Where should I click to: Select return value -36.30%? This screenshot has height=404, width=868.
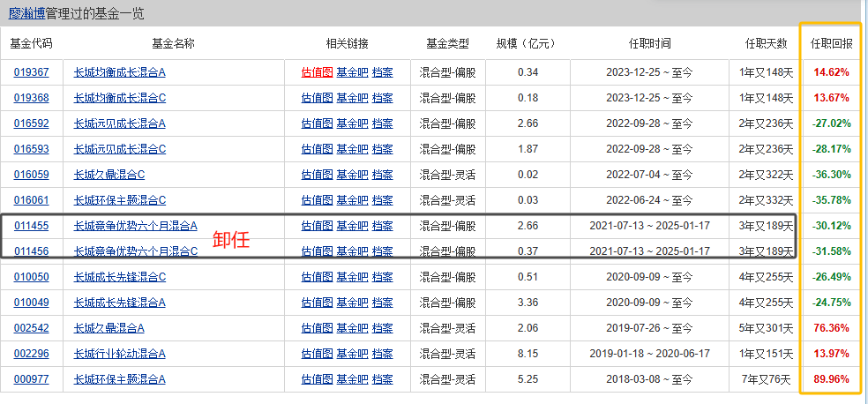(832, 175)
